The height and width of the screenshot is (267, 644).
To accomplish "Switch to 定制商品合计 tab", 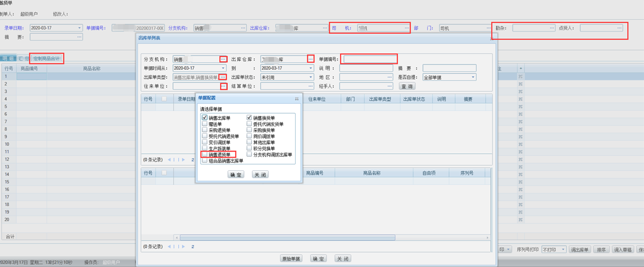I will pyautogui.click(x=47, y=59).
